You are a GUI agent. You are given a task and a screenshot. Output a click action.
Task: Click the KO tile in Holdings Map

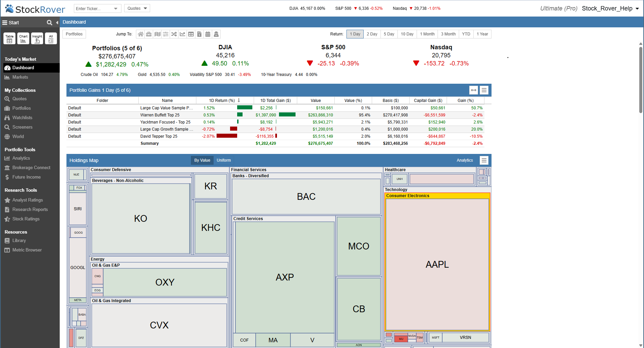point(141,218)
